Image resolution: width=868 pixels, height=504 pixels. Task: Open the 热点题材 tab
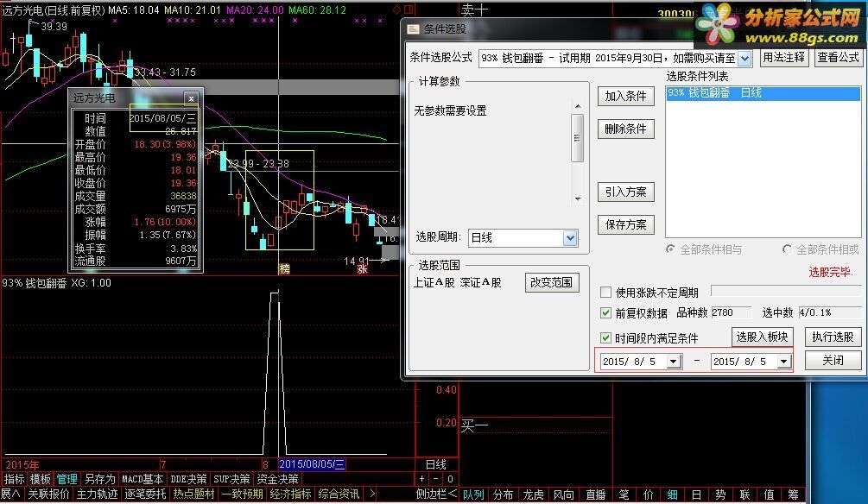[193, 494]
